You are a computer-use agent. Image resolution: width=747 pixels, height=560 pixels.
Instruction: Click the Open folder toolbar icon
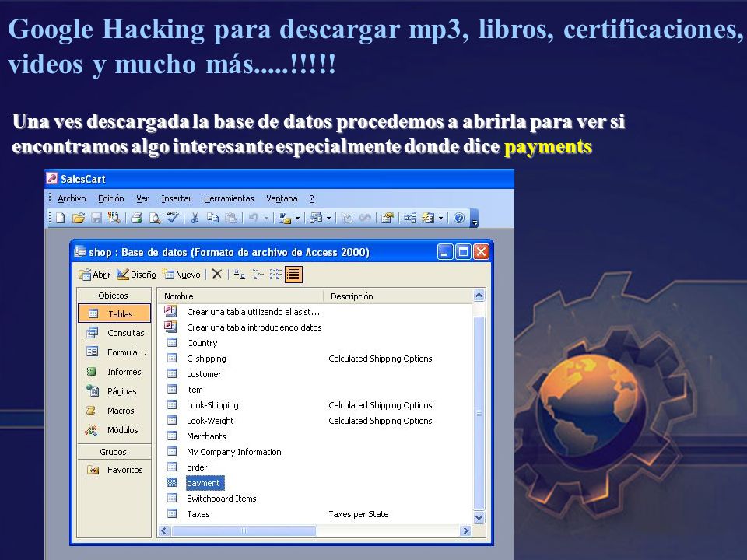[x=78, y=218]
